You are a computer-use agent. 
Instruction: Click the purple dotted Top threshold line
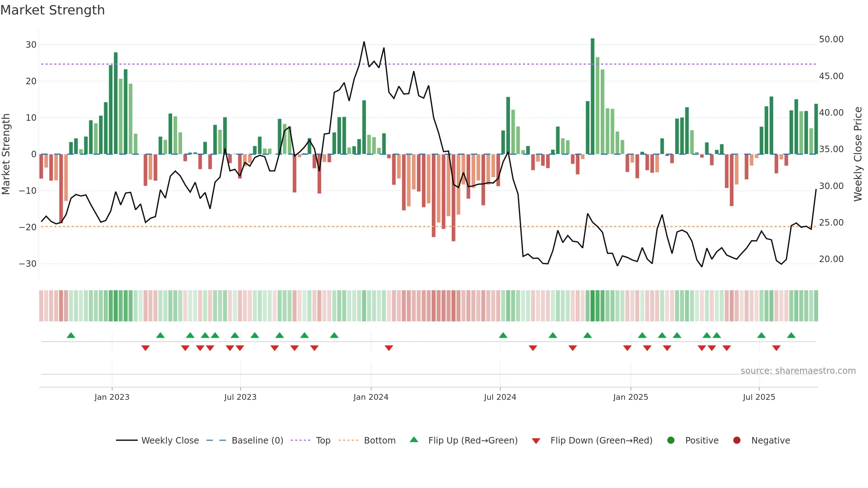pos(429,64)
